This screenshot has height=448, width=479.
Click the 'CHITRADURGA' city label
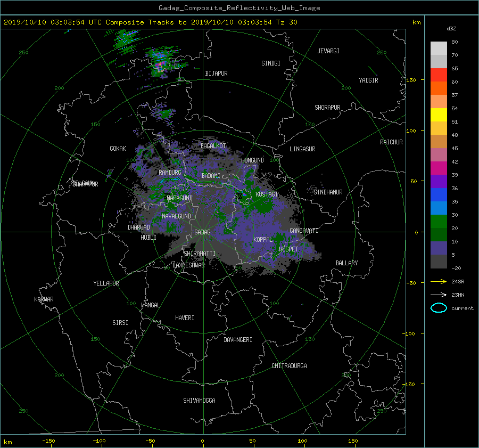tap(290, 366)
